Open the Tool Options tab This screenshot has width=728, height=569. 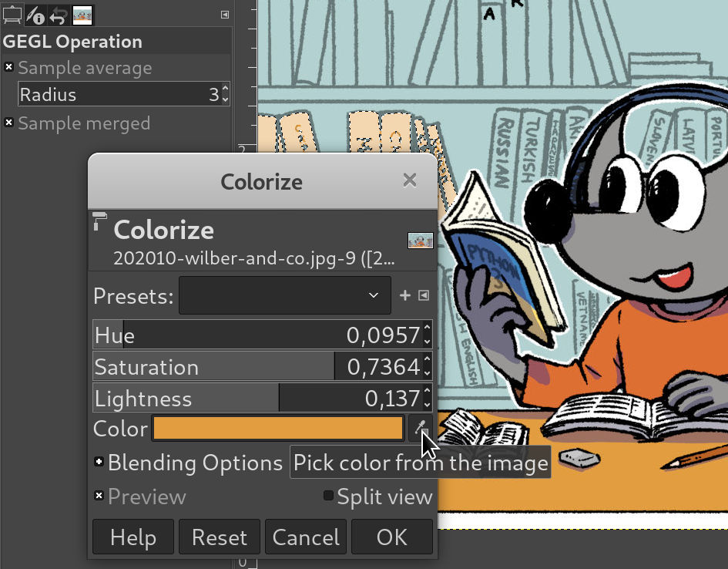coord(12,14)
